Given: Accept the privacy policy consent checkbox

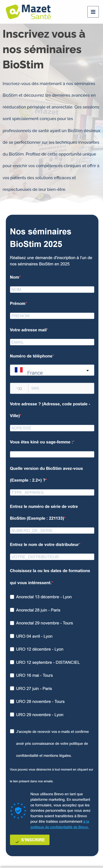Looking at the screenshot, I should point(12,731).
